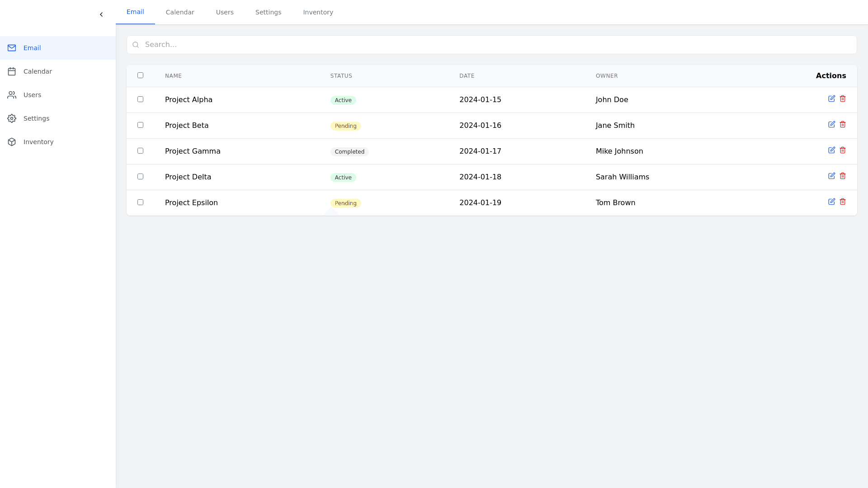868x488 pixels.
Task: Click the Pending status badge on Project Epsilon
Action: (x=345, y=203)
